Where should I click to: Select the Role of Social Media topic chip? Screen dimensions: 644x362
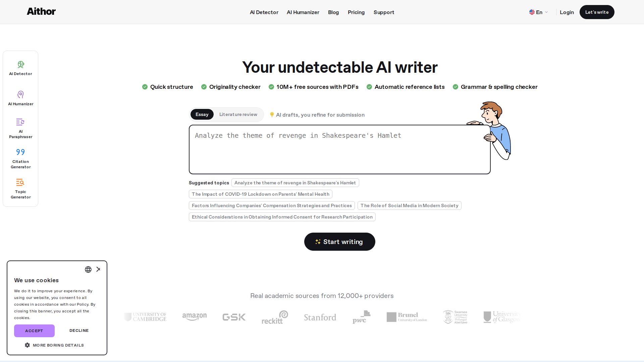point(409,206)
